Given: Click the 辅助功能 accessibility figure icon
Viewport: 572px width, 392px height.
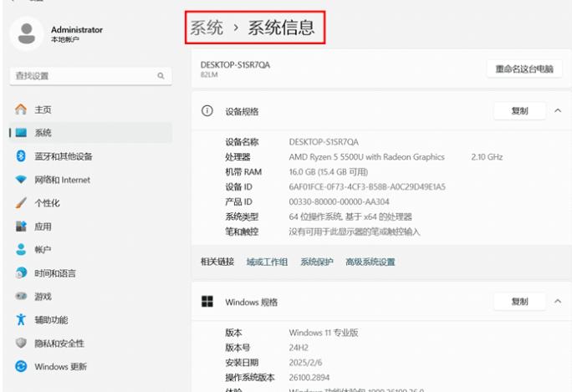Looking at the screenshot, I should [21, 319].
